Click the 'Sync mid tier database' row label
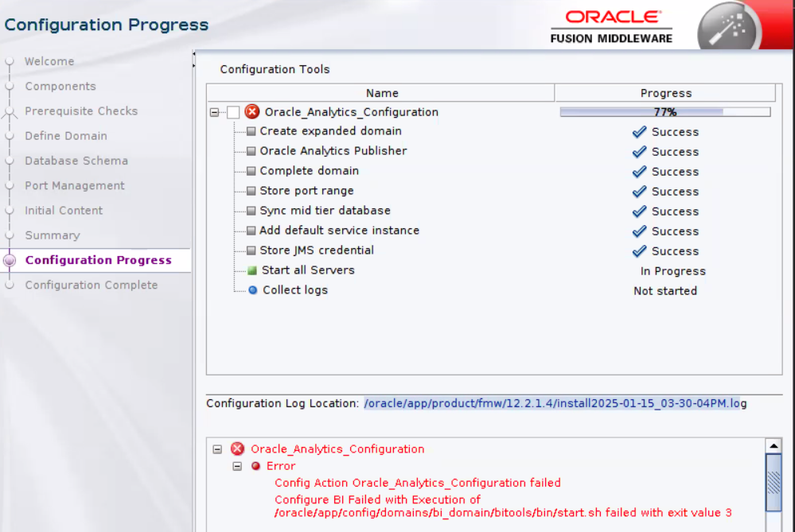The height and width of the screenshot is (532, 795). pos(325,210)
